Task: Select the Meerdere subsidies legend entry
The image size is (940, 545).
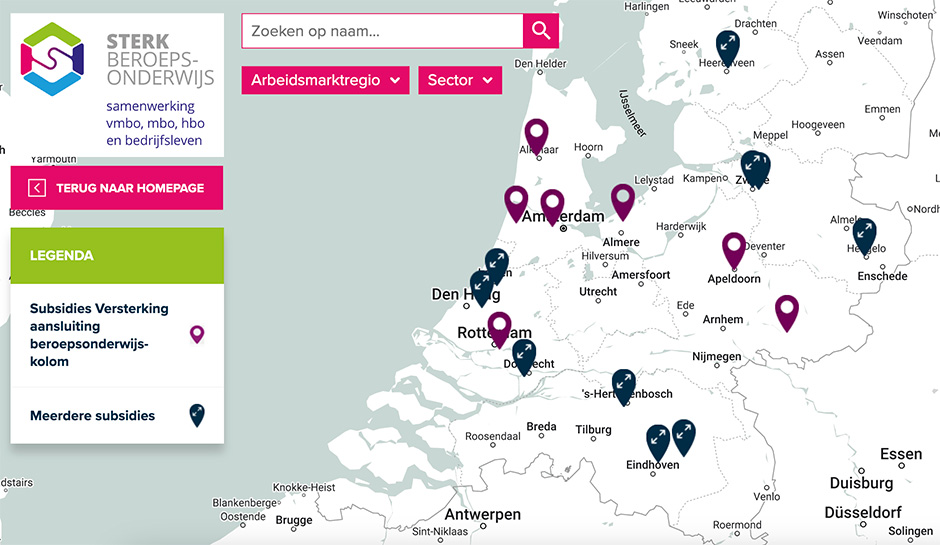Action: (x=93, y=415)
